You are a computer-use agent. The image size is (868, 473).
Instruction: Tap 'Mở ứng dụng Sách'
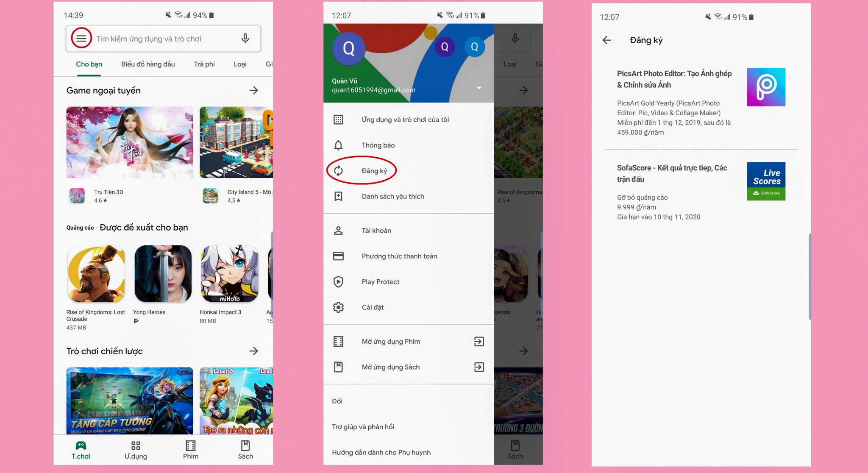(x=409, y=367)
